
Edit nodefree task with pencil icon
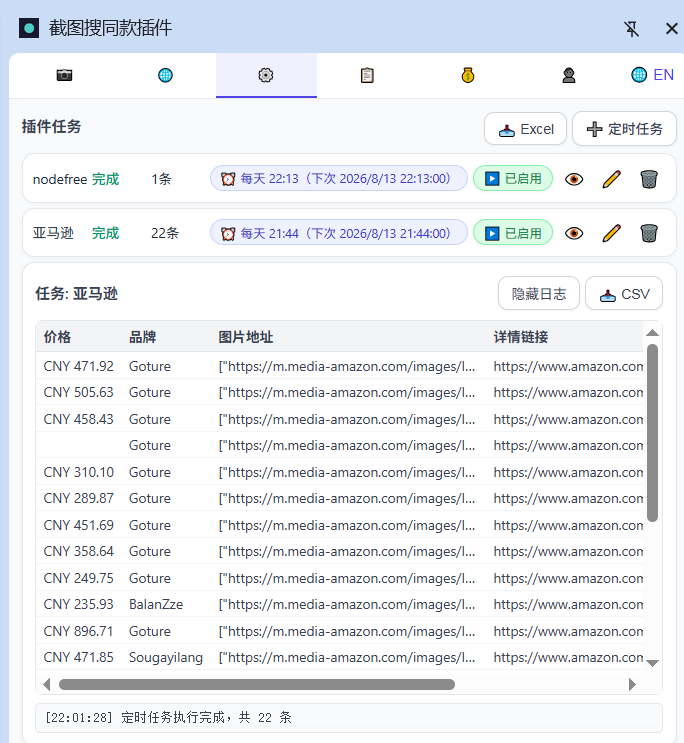611,179
